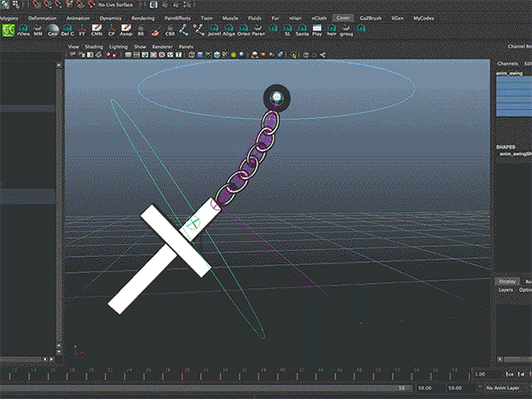Switch to the PaintEffects shelf tab

[177, 18]
